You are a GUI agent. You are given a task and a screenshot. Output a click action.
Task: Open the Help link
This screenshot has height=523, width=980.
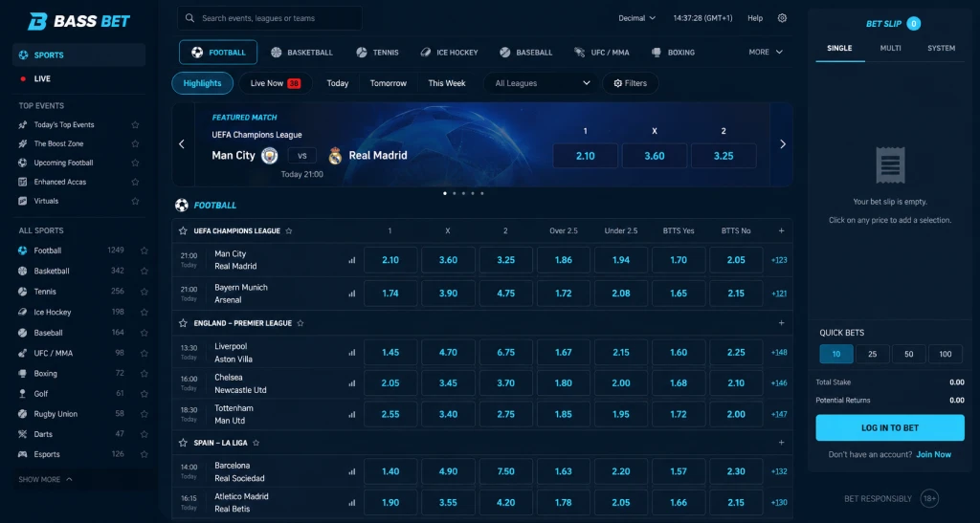(755, 18)
